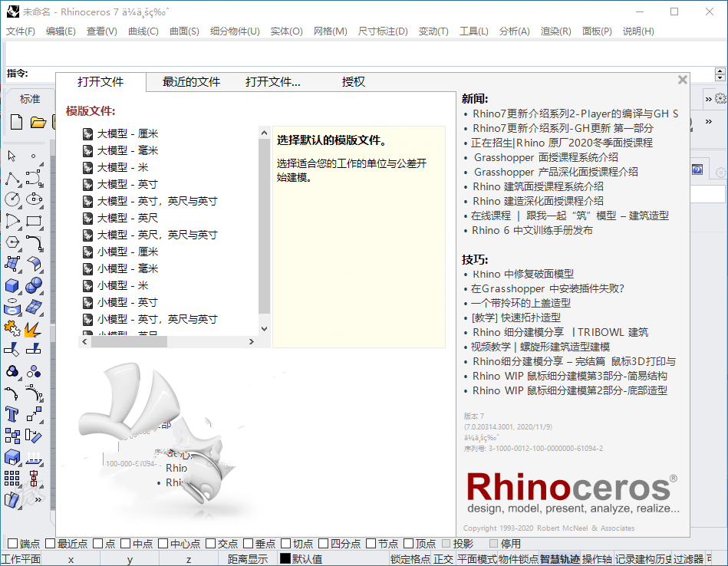
Task: Select the Fillet curves tool
Action: 34,242
